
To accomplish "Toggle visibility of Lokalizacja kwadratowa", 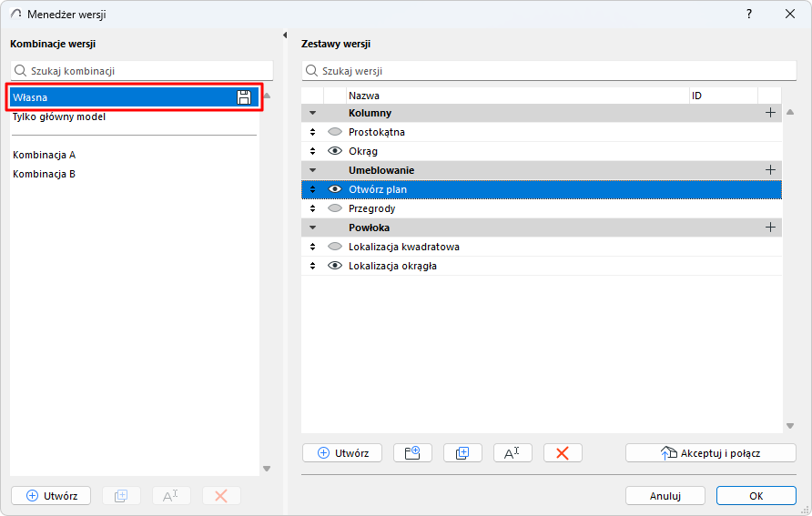I will 335,247.
